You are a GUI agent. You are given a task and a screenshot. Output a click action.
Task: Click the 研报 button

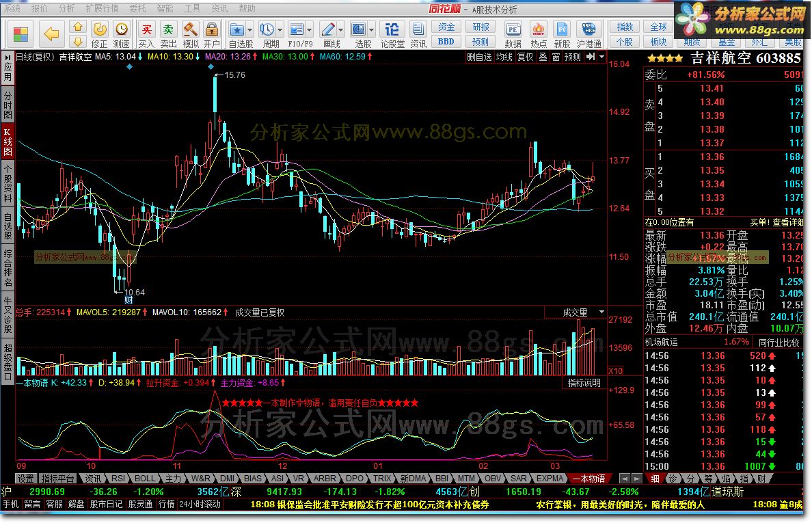click(480, 27)
